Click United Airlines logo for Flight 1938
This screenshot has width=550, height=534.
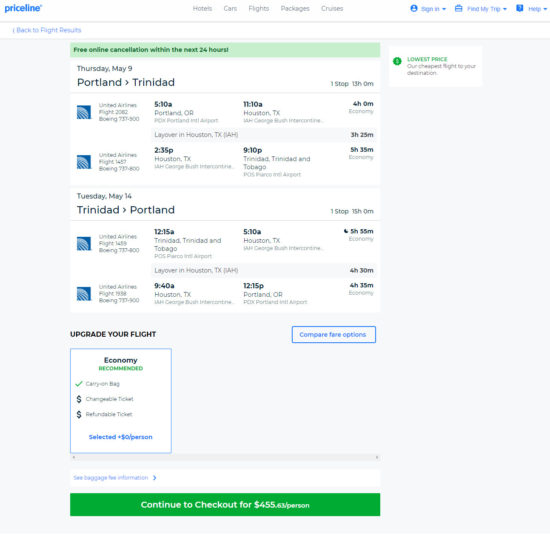(x=84, y=294)
